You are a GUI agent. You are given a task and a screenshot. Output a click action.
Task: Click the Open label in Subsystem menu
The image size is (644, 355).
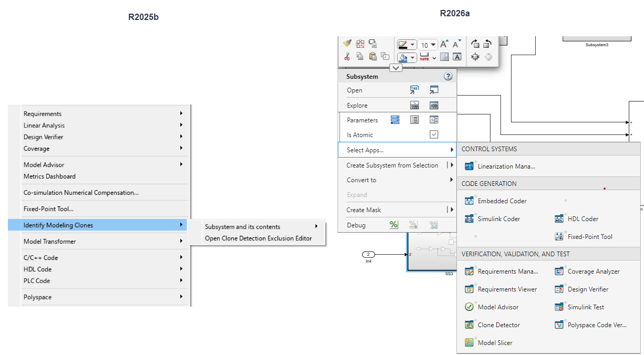point(354,90)
